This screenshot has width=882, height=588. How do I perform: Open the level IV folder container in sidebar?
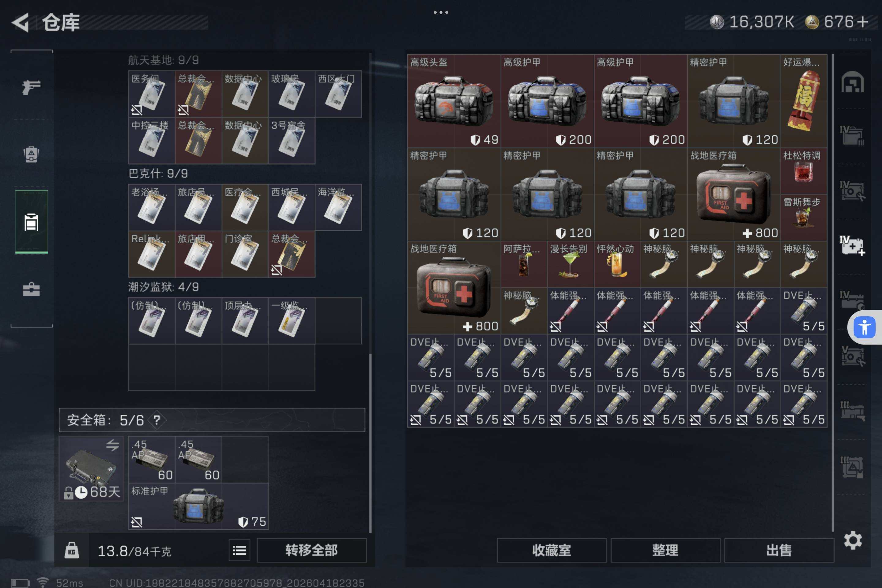click(852, 136)
